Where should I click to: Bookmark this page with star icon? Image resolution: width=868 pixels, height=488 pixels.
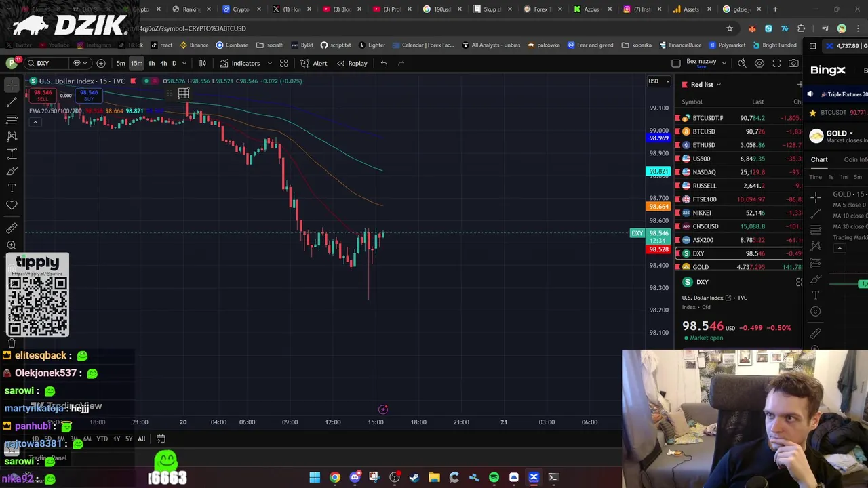click(x=730, y=28)
